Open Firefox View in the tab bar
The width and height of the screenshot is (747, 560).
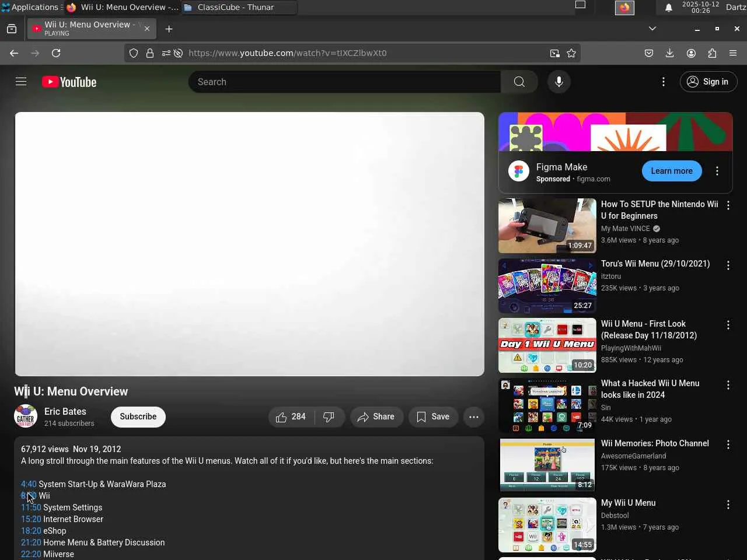click(12, 29)
